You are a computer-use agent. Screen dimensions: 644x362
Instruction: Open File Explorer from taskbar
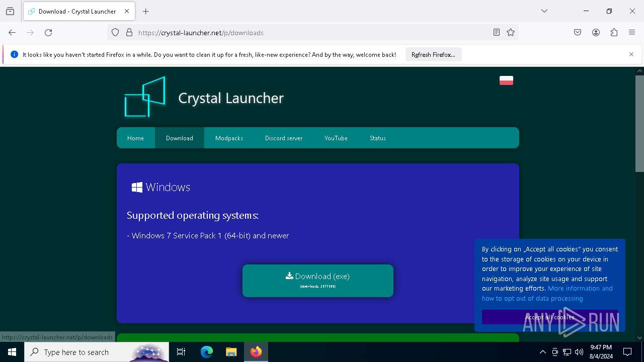click(231, 352)
